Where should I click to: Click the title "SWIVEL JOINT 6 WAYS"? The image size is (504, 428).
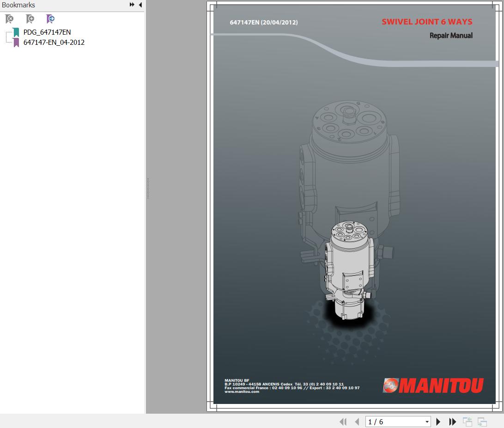click(427, 22)
